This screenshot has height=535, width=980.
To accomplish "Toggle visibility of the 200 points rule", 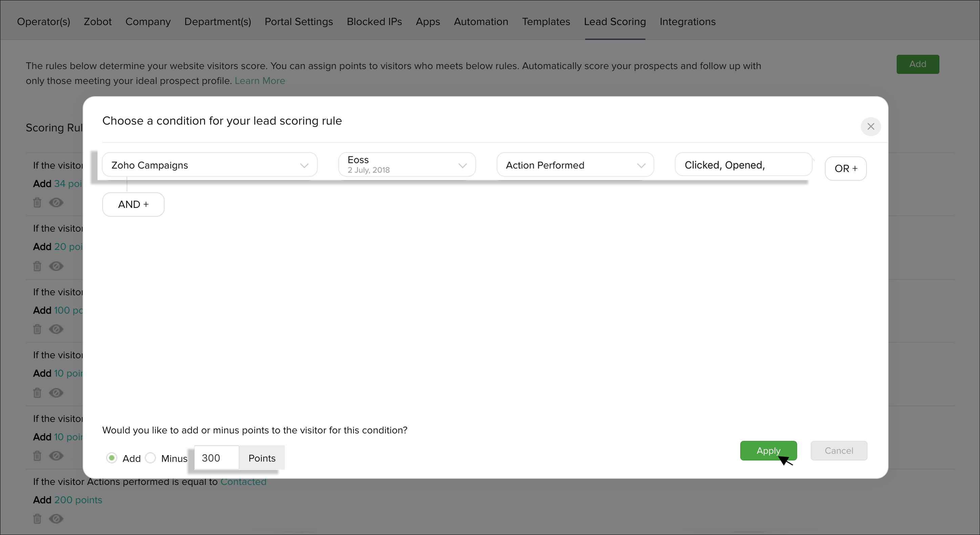I will click(x=56, y=519).
